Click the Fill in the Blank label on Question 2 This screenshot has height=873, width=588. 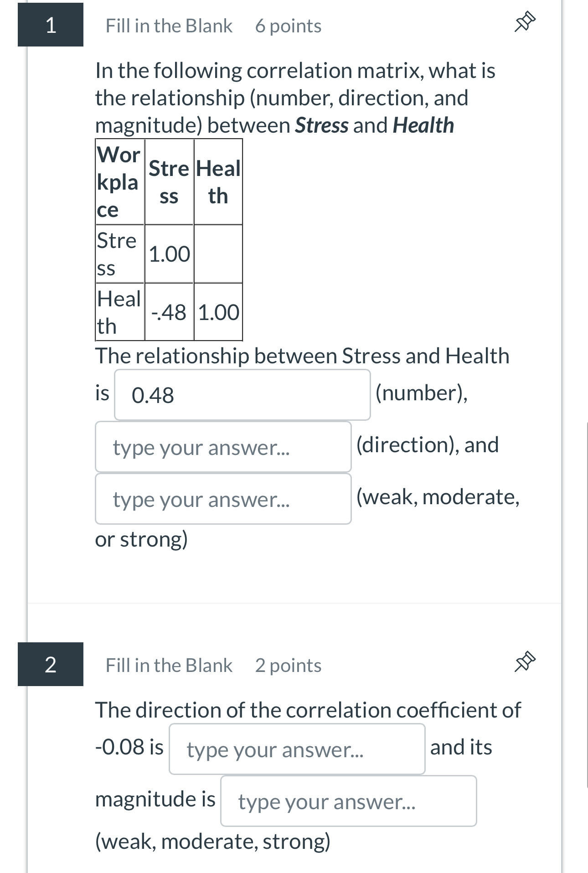pos(169,665)
